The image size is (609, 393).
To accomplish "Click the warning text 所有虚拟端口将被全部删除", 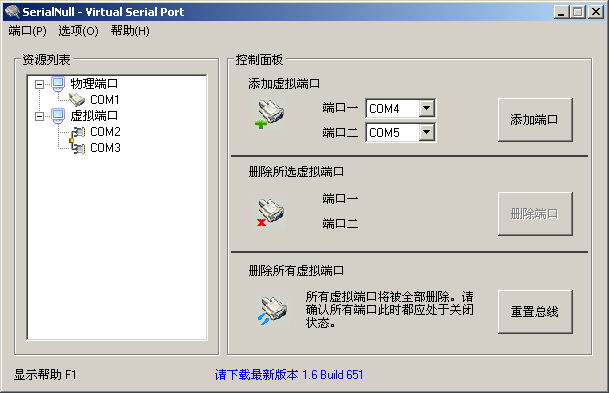I will pos(389,310).
